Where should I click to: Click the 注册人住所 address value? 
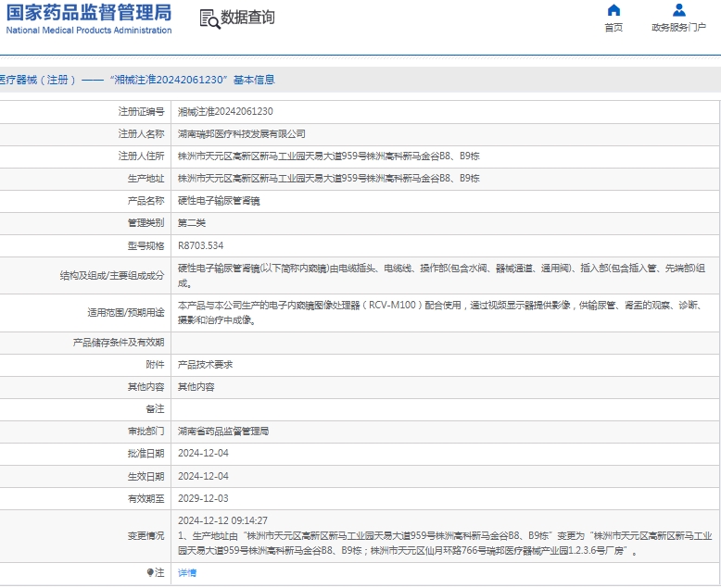(329, 156)
